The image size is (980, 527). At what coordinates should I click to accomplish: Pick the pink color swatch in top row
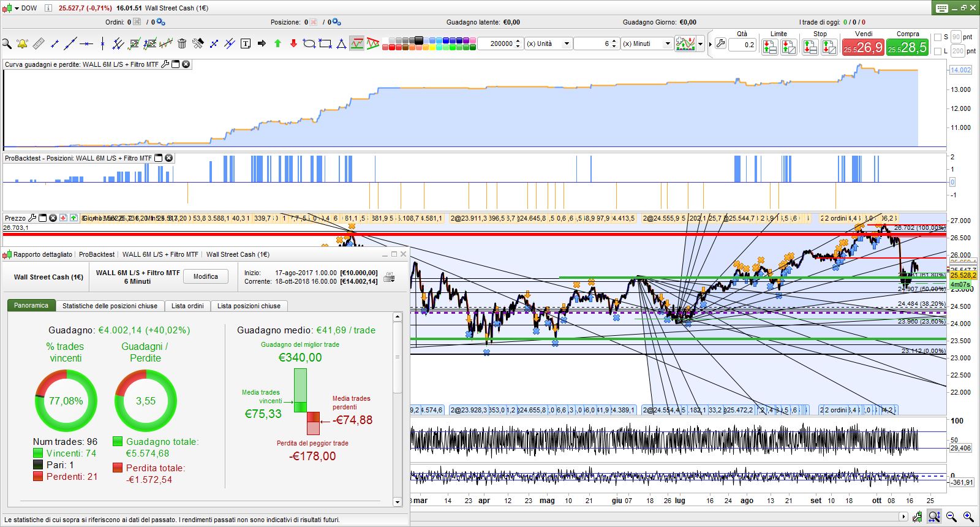(473, 40)
